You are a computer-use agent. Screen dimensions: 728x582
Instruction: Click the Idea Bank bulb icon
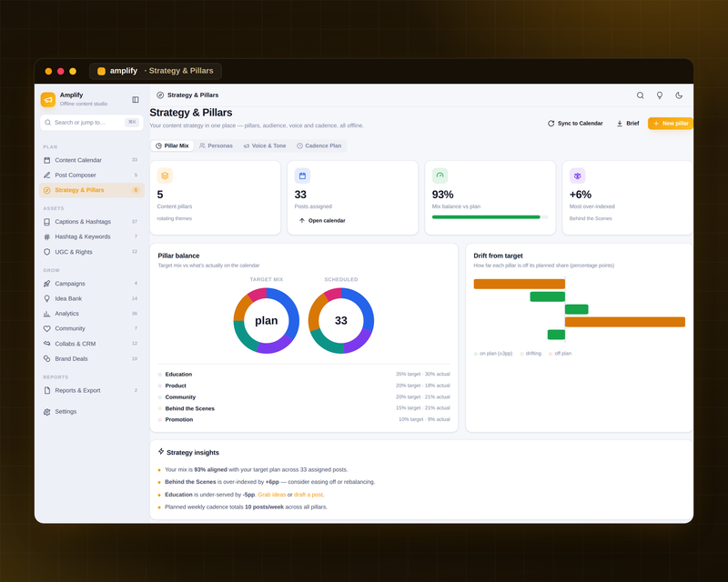pyautogui.click(x=47, y=298)
